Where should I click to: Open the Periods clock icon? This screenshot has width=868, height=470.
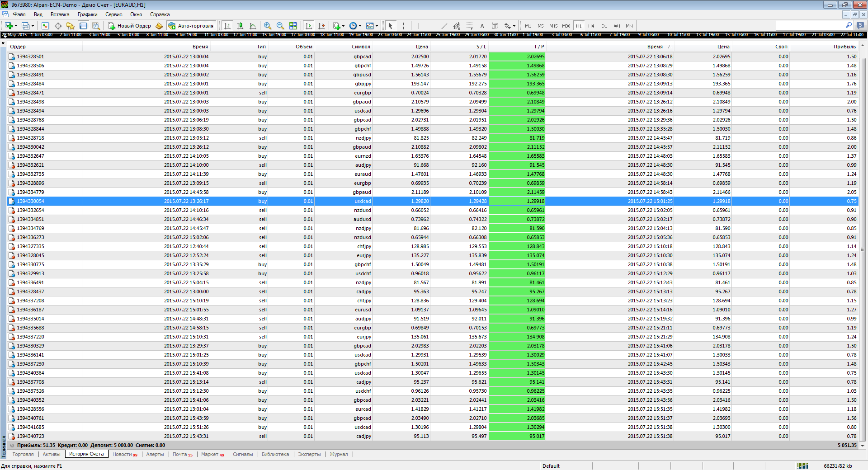[353, 26]
